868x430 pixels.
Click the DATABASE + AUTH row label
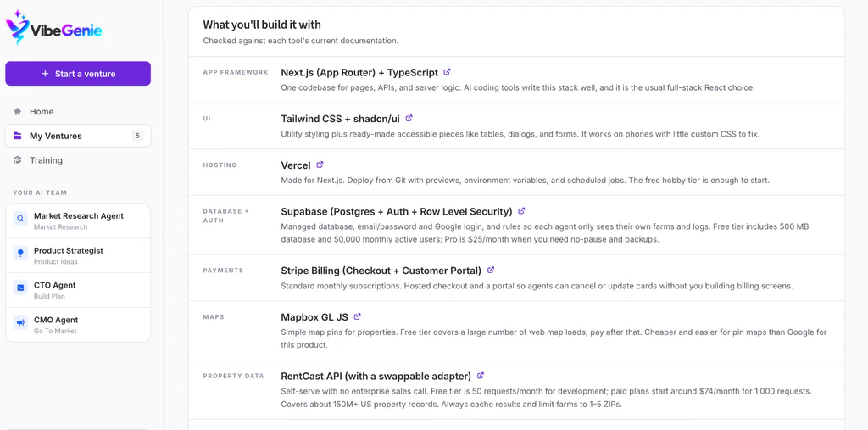[x=226, y=216]
